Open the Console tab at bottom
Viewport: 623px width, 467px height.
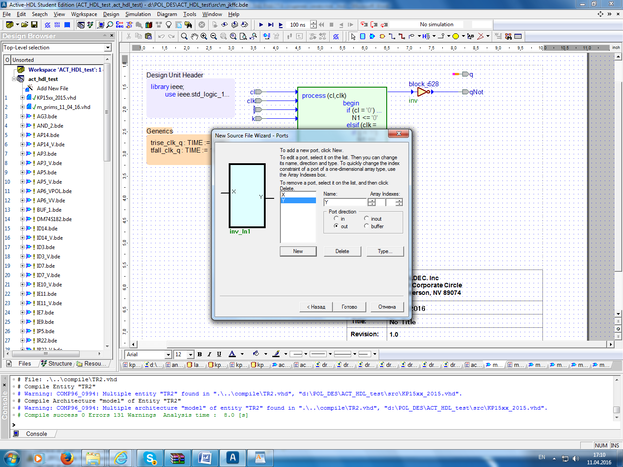click(36, 434)
